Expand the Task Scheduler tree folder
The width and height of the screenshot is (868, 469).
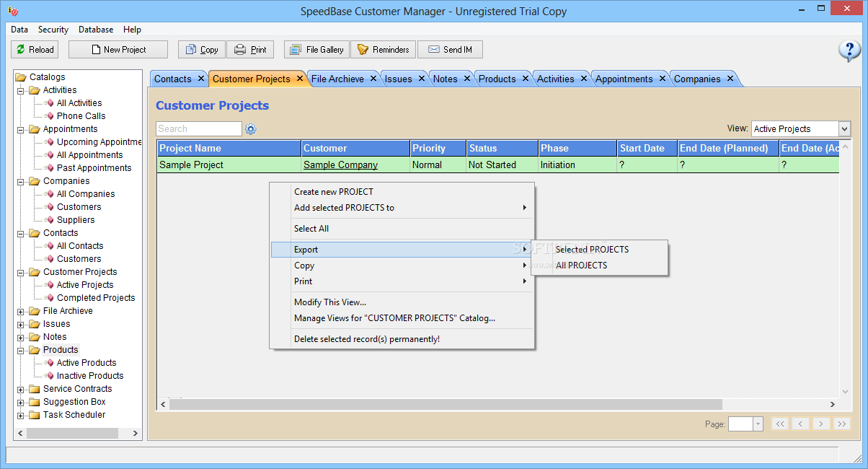tap(20, 415)
